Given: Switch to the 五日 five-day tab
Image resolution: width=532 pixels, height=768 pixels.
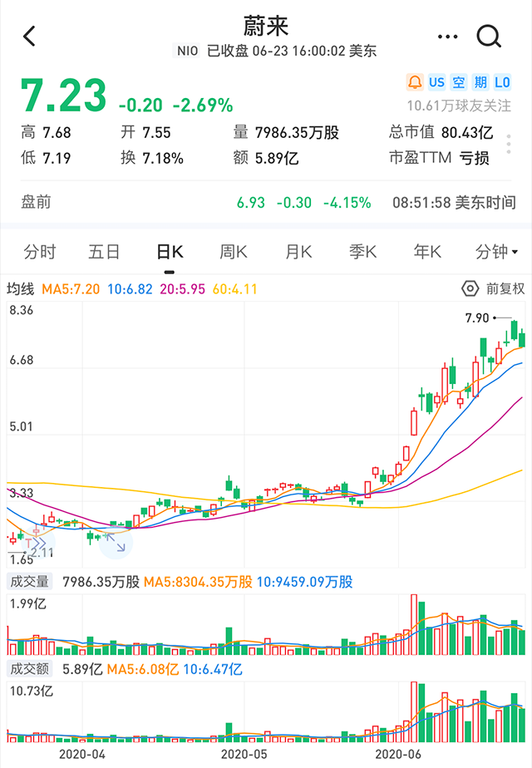Looking at the screenshot, I should click(x=104, y=252).
